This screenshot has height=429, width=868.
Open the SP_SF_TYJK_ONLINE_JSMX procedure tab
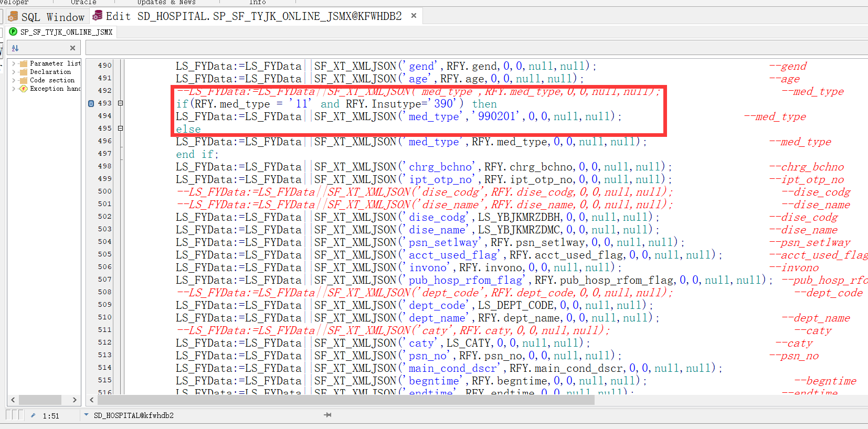point(61,32)
